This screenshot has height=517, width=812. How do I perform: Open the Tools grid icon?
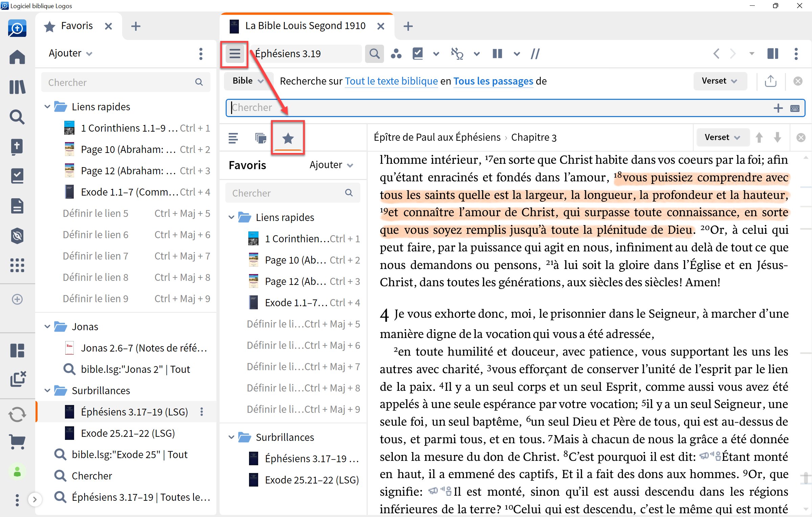[17, 265]
